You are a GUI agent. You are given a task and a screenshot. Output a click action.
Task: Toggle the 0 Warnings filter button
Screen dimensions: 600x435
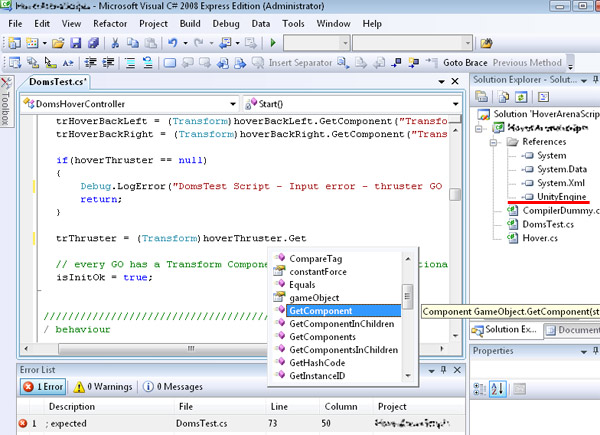click(x=103, y=387)
